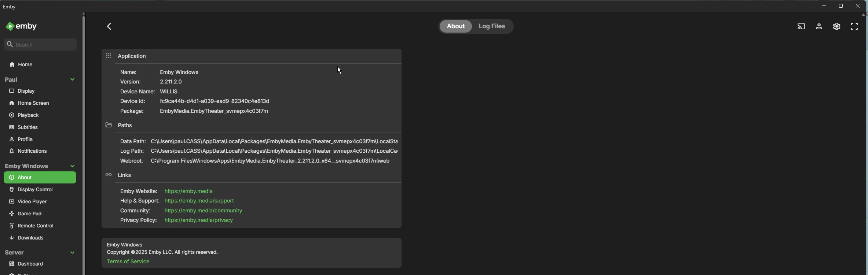Click the Home house icon

point(12,65)
